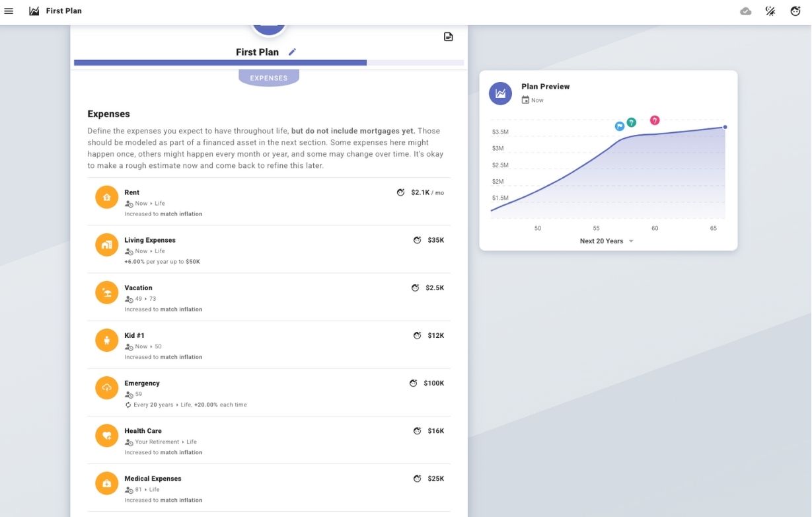The height and width of the screenshot is (517, 812).
Task: Click the pink marker on the chart
Action: pyautogui.click(x=655, y=120)
